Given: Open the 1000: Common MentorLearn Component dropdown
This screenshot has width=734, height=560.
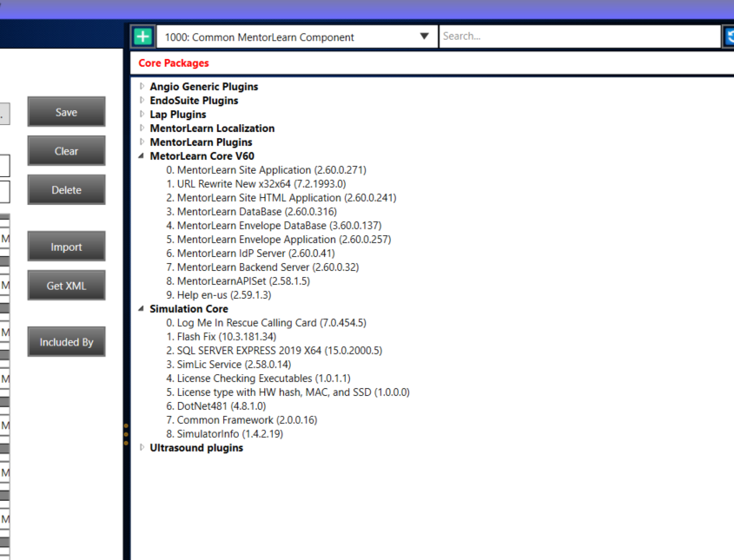Looking at the screenshot, I should click(x=297, y=37).
